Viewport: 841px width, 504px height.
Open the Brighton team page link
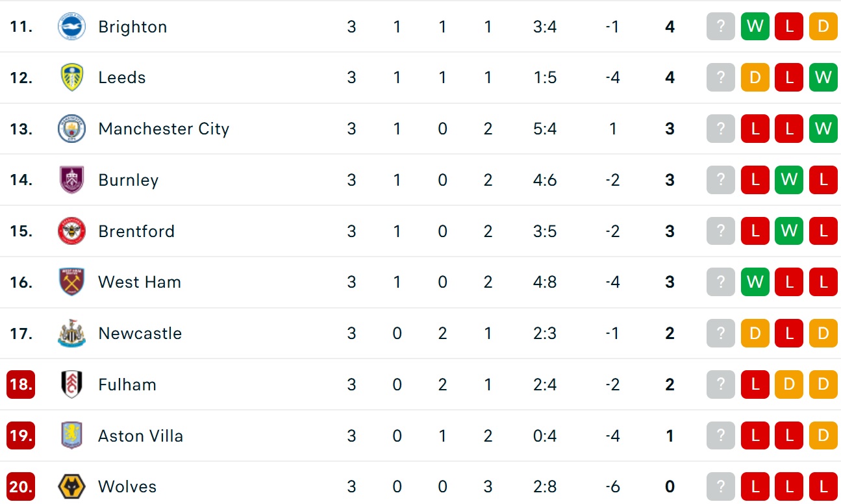point(132,27)
